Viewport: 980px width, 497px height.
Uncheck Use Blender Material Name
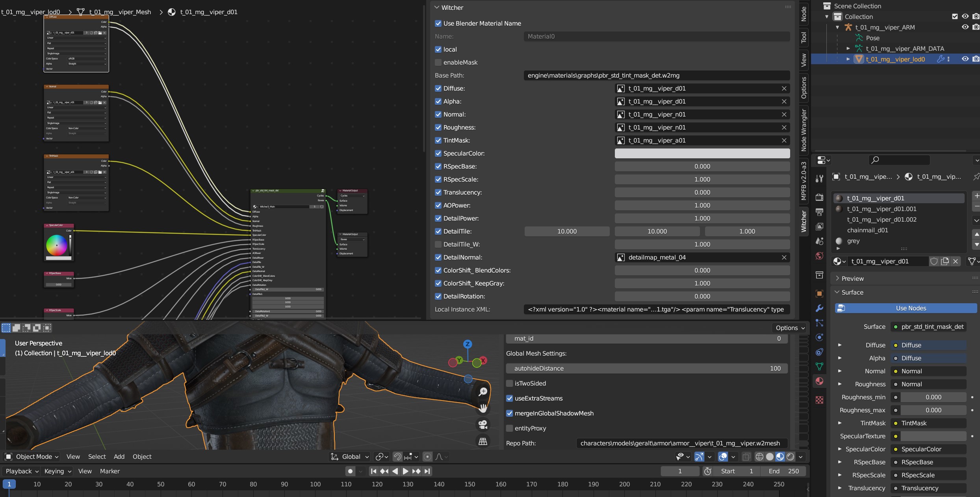438,23
